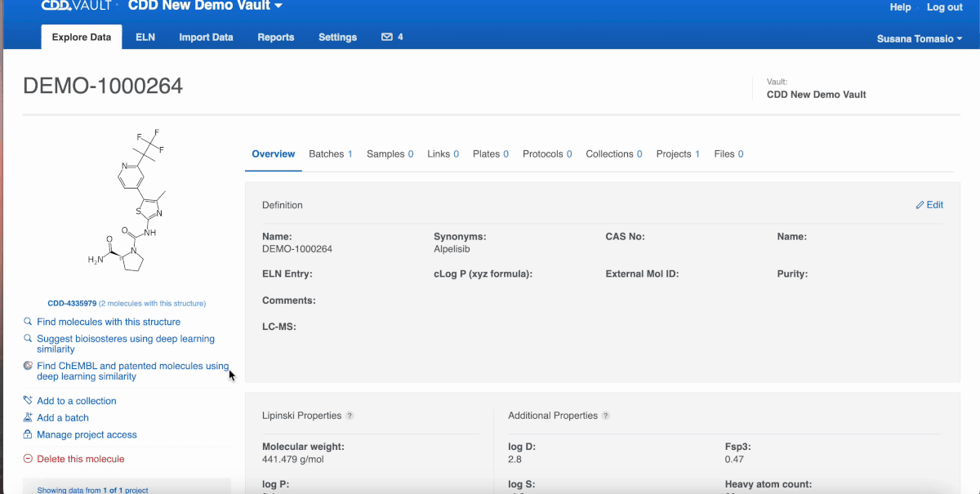Image resolution: width=980 pixels, height=494 pixels.
Task: Click globe icon beside Find ChEMBL molecules
Action: tap(29, 366)
